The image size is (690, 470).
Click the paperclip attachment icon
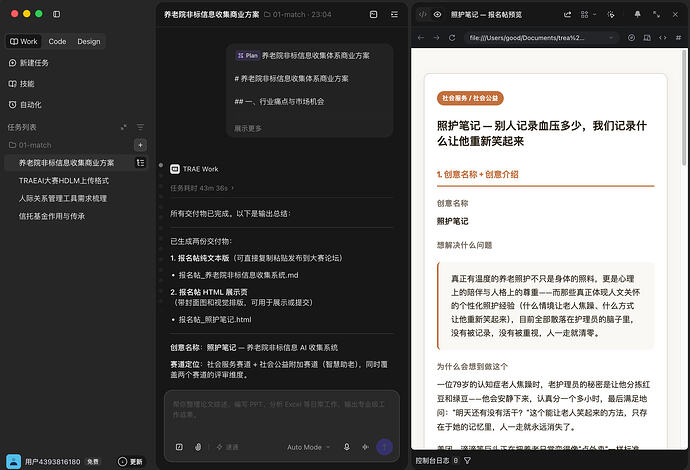(x=198, y=447)
